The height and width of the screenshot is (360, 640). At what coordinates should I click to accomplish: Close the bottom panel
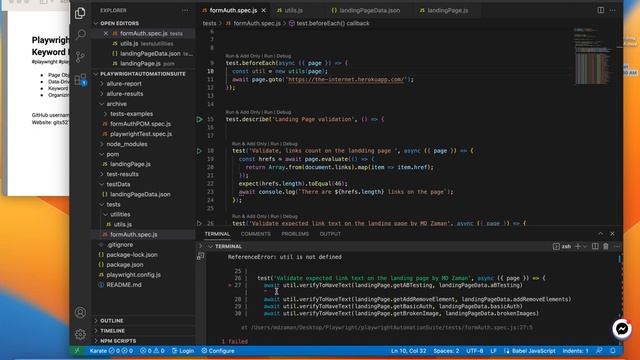click(612, 233)
